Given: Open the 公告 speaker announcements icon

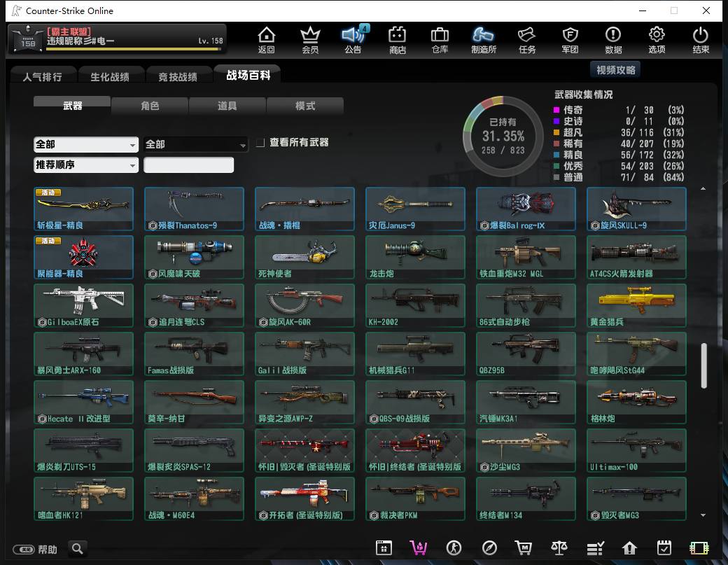Looking at the screenshot, I should point(353,39).
